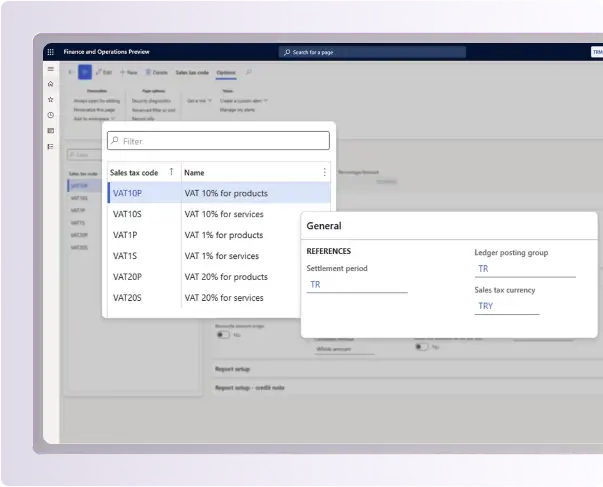The image size is (603, 487).
Task: Switch to the Options tab
Action: pos(226,72)
